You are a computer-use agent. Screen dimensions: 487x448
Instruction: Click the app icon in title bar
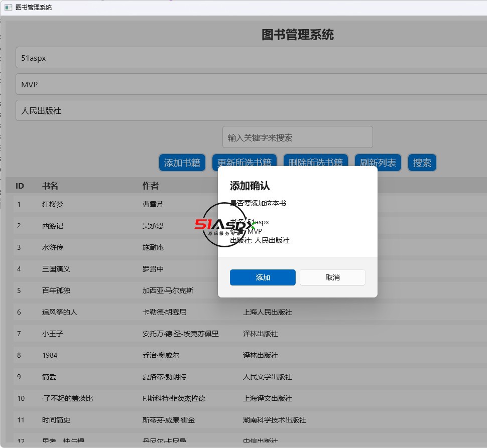coord(8,8)
